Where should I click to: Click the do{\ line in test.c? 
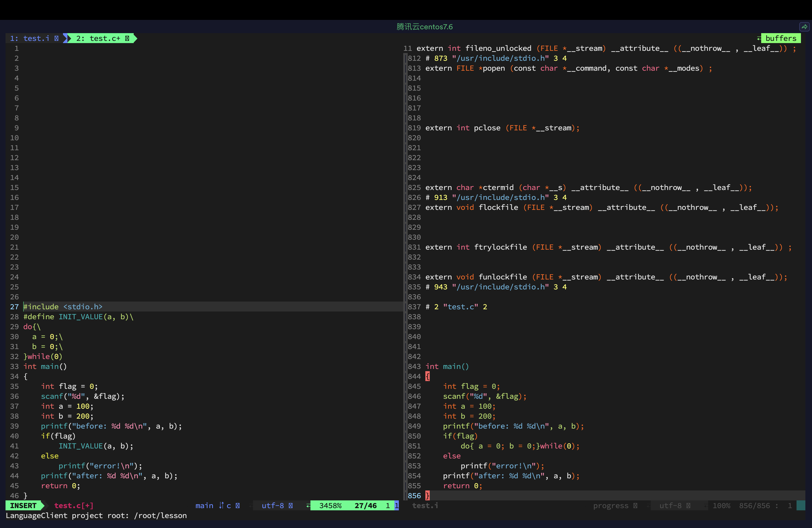pos(32,326)
